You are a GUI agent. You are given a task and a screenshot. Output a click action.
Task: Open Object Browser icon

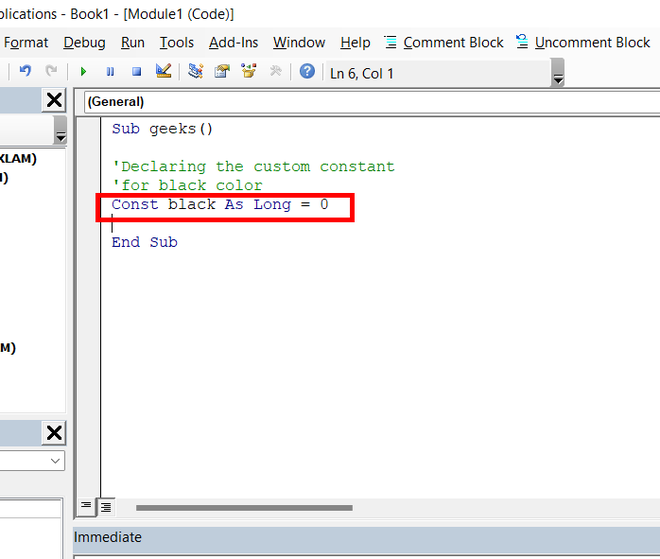point(249,71)
